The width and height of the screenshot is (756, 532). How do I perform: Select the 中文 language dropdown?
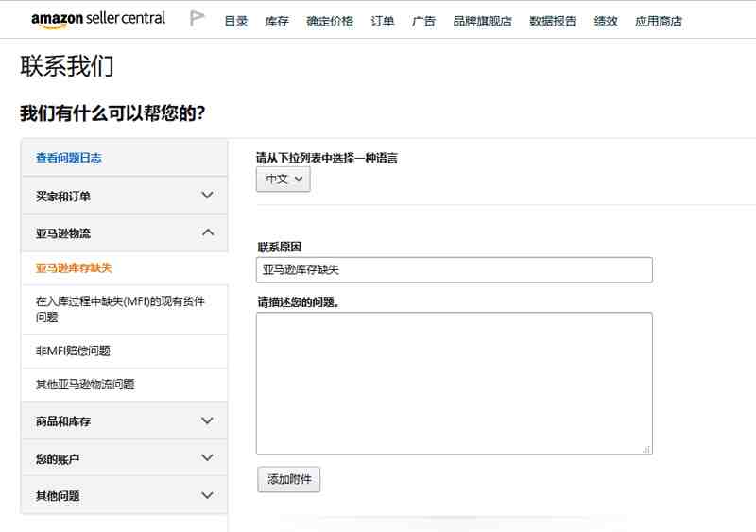283,179
